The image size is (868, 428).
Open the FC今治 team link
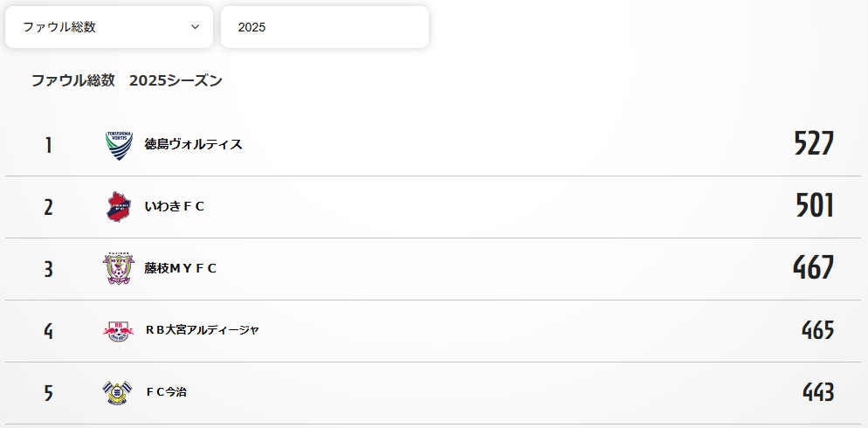click(166, 393)
